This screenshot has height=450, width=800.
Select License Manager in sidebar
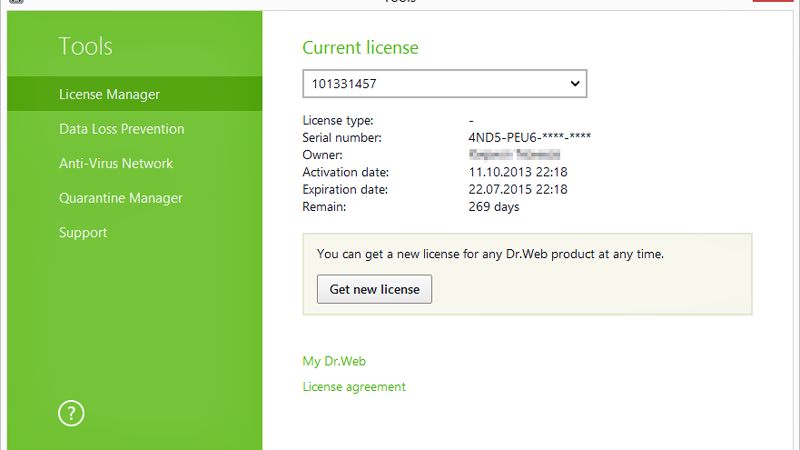[135, 94]
